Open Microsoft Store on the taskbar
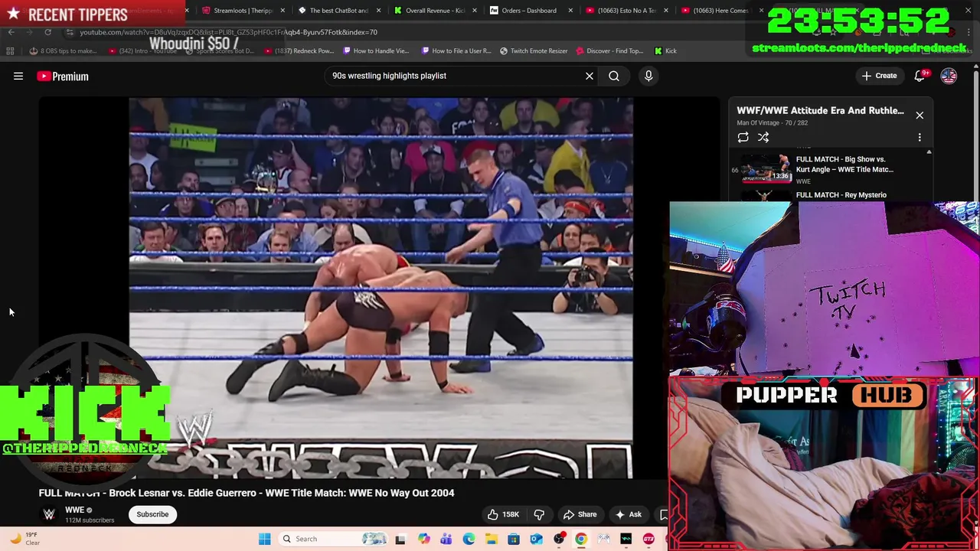This screenshot has height=551, width=980. coord(514,539)
